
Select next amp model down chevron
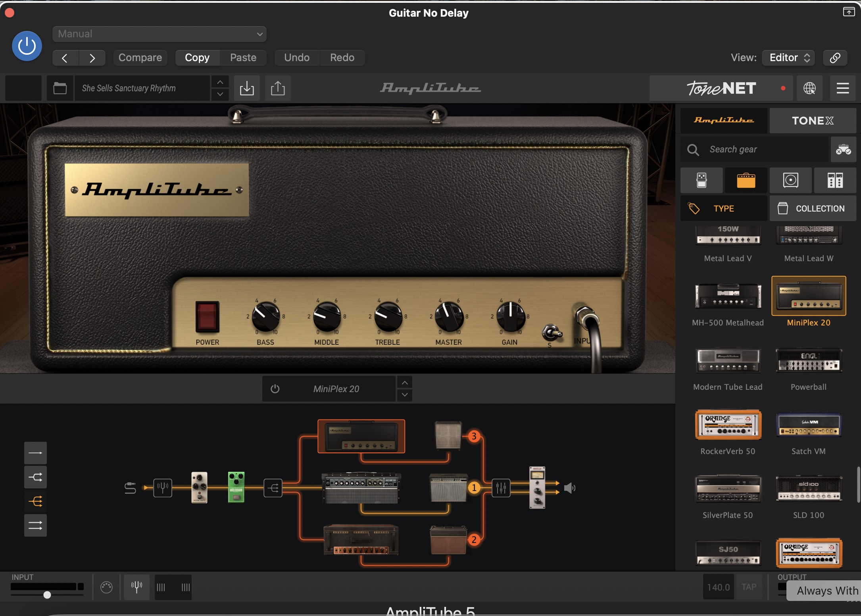coord(404,395)
